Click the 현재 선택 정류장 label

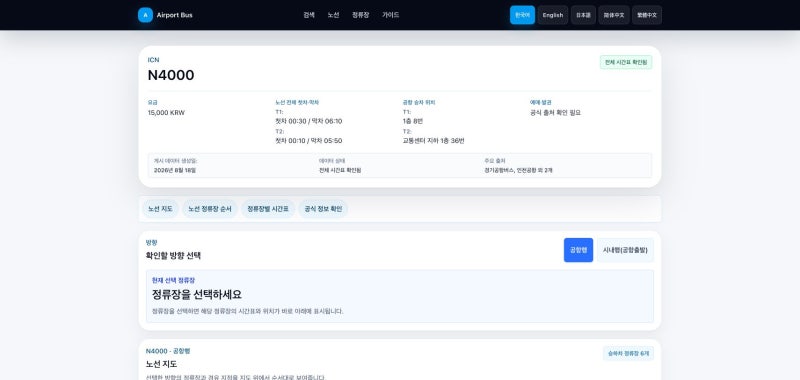tap(173, 281)
